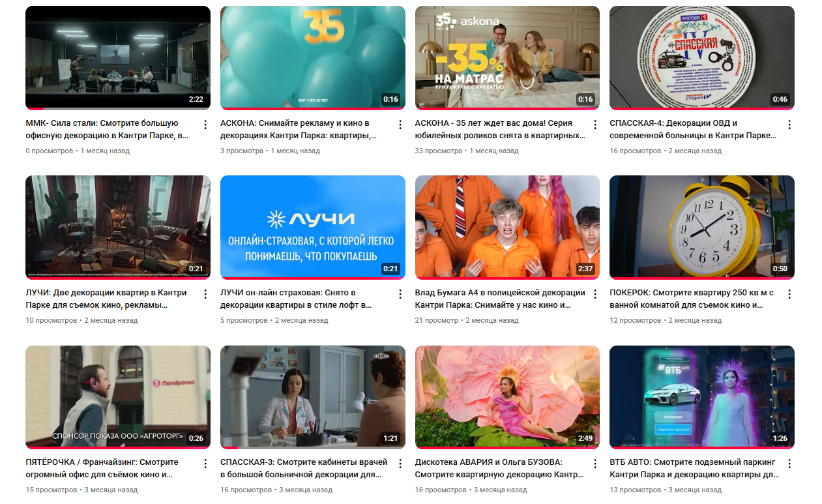822x504 pixels.
Task: Open the options menu for the СПАССКАЯ-3 video
Action: point(400,464)
